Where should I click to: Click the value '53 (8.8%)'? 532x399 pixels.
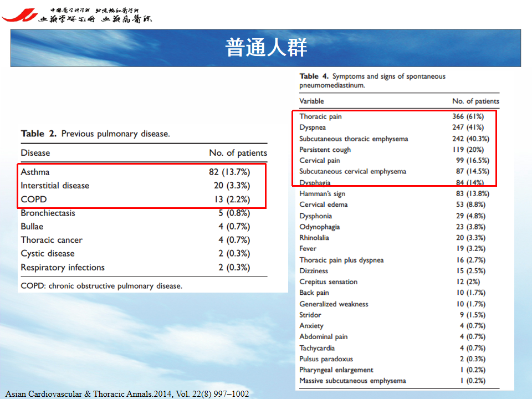tap(470, 204)
